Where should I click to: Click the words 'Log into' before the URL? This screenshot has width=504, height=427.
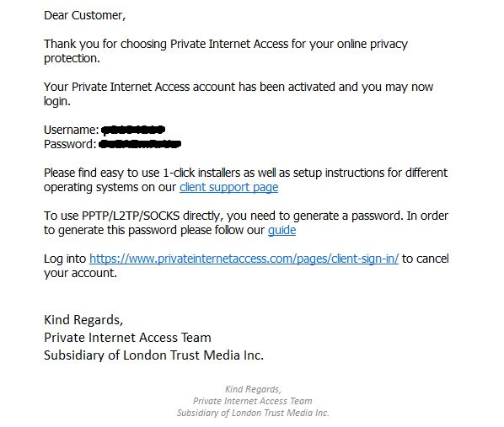pos(65,259)
